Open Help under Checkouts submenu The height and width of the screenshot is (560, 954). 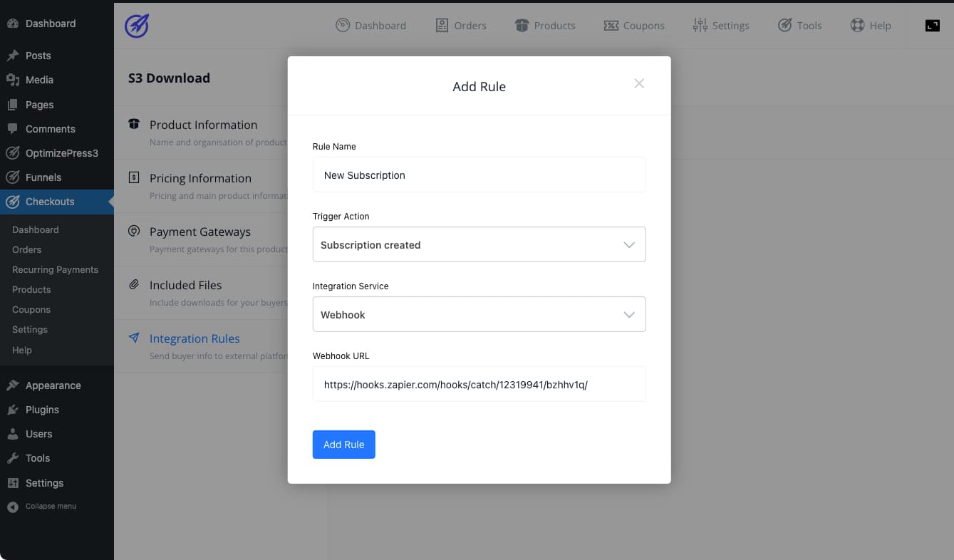click(x=22, y=350)
